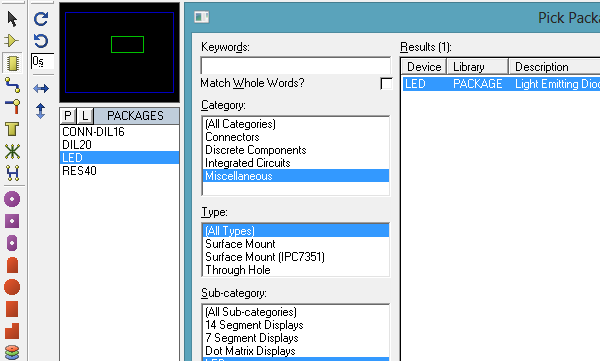Click the P pick packages button

(x=68, y=116)
